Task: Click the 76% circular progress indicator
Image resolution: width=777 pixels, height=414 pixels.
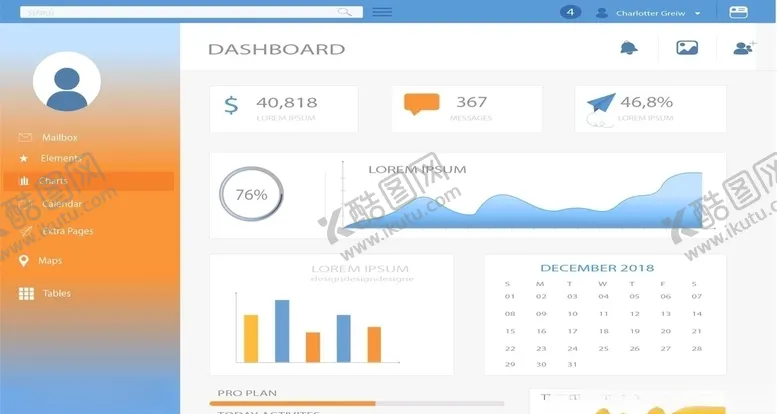Action: point(251,195)
